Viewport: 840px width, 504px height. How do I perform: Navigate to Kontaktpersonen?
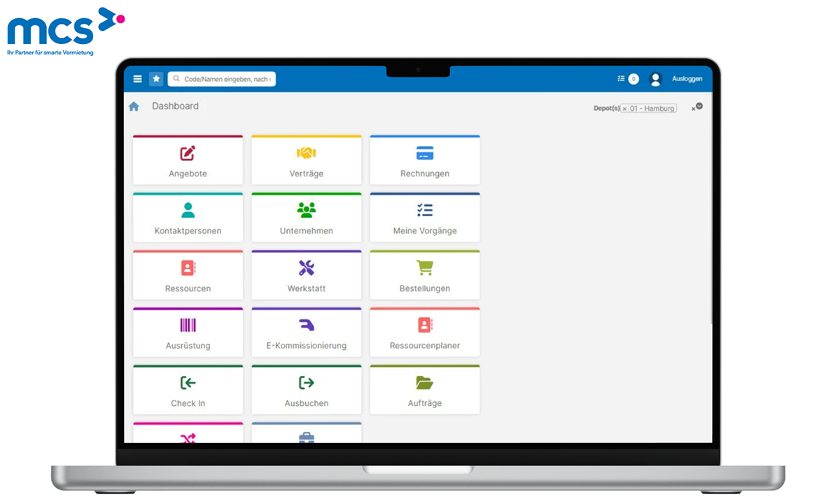pyautogui.click(x=188, y=218)
